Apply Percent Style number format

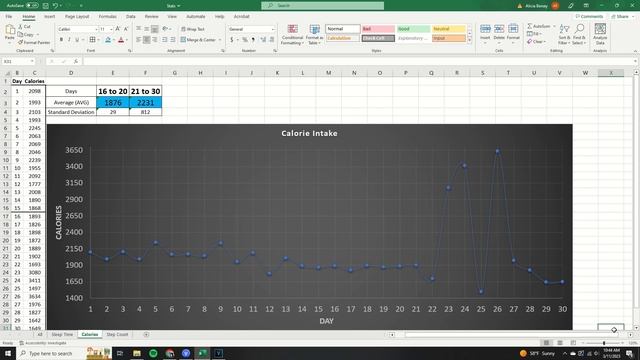[245, 40]
